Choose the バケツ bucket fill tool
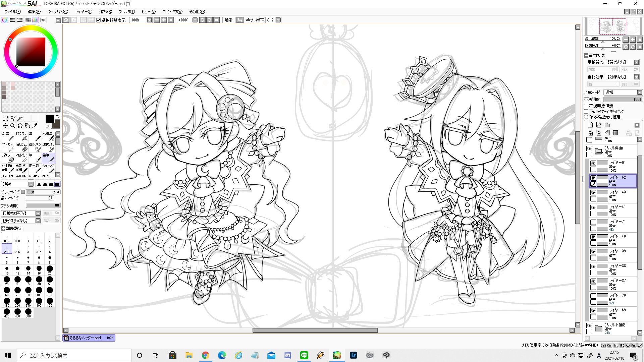644x362 pixels. [x=8, y=158]
